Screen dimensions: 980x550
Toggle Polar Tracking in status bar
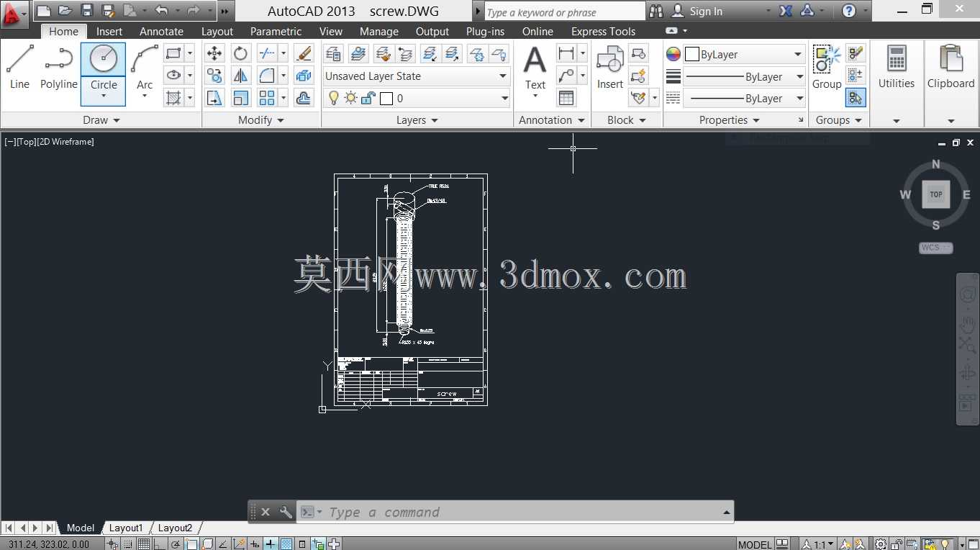point(176,544)
